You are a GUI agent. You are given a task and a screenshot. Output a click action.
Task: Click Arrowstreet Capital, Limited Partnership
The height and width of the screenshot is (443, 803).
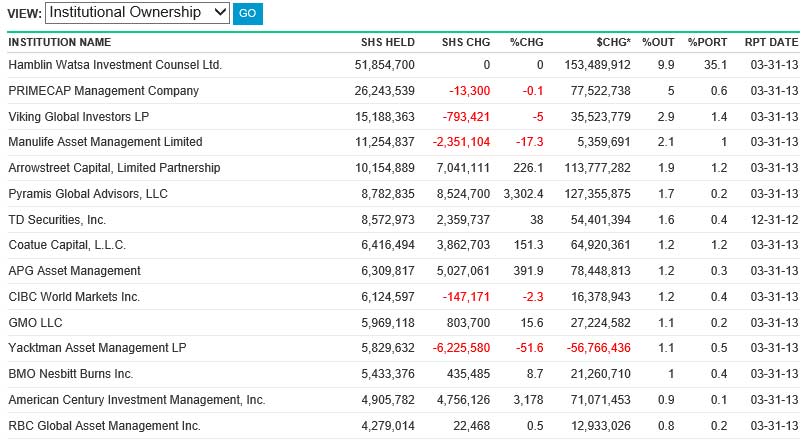(x=114, y=168)
